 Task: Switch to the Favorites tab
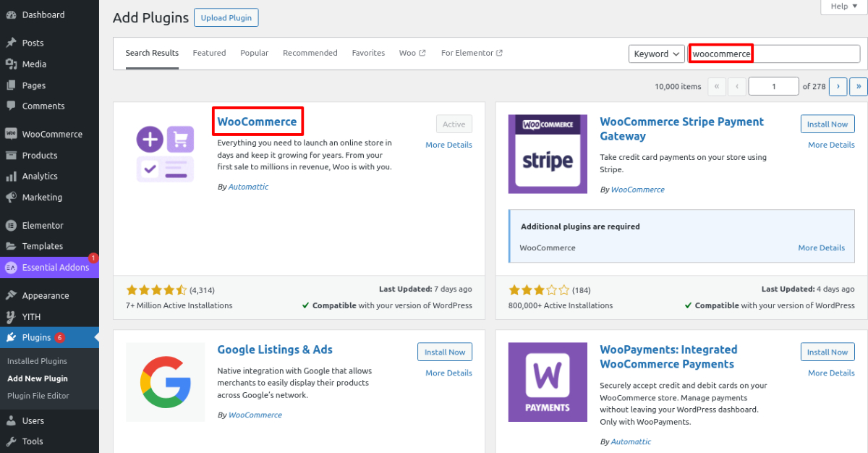368,53
